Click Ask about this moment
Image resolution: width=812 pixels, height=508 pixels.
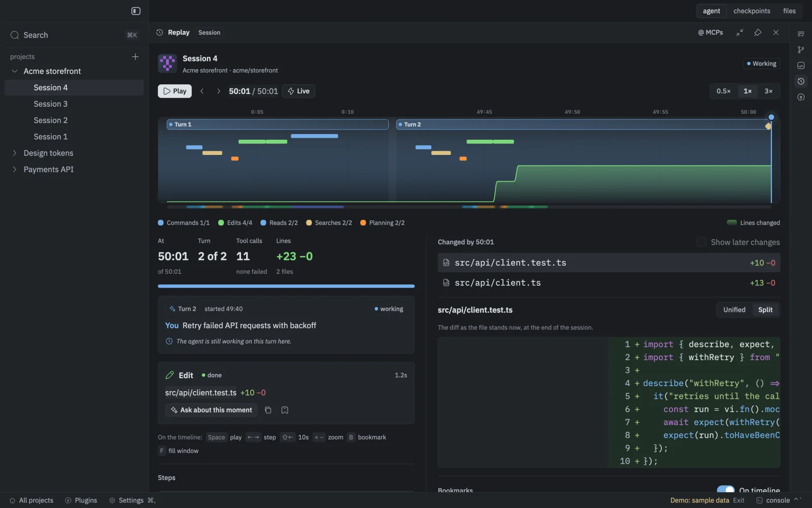pyautogui.click(x=211, y=410)
